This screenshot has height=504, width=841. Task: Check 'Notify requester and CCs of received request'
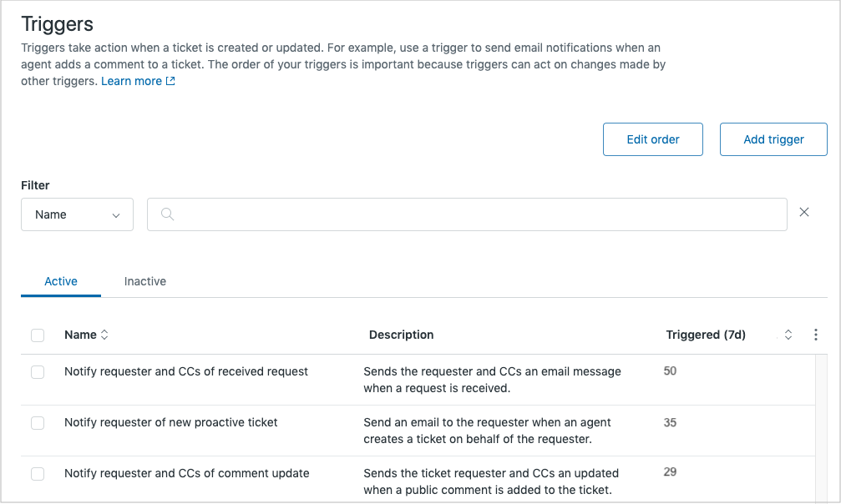click(x=38, y=372)
